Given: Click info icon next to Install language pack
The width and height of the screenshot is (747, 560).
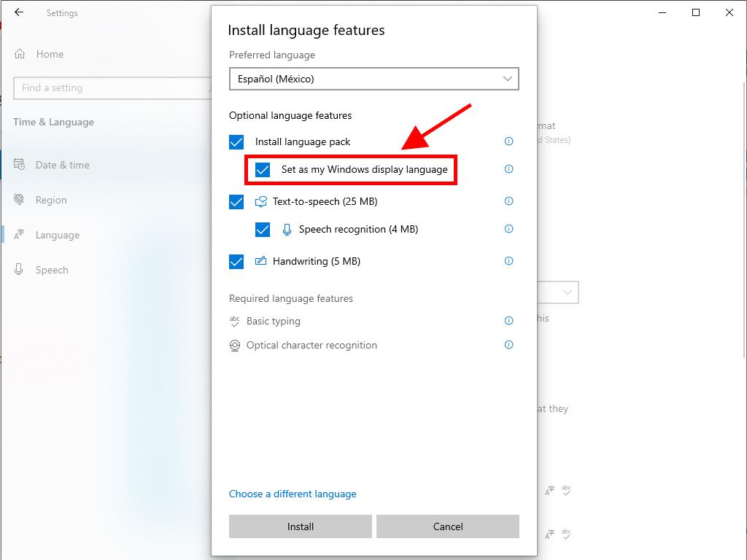Looking at the screenshot, I should [x=509, y=141].
